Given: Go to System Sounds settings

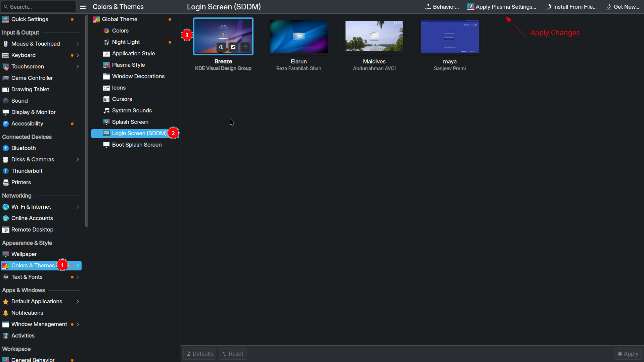Looking at the screenshot, I should coord(132,110).
